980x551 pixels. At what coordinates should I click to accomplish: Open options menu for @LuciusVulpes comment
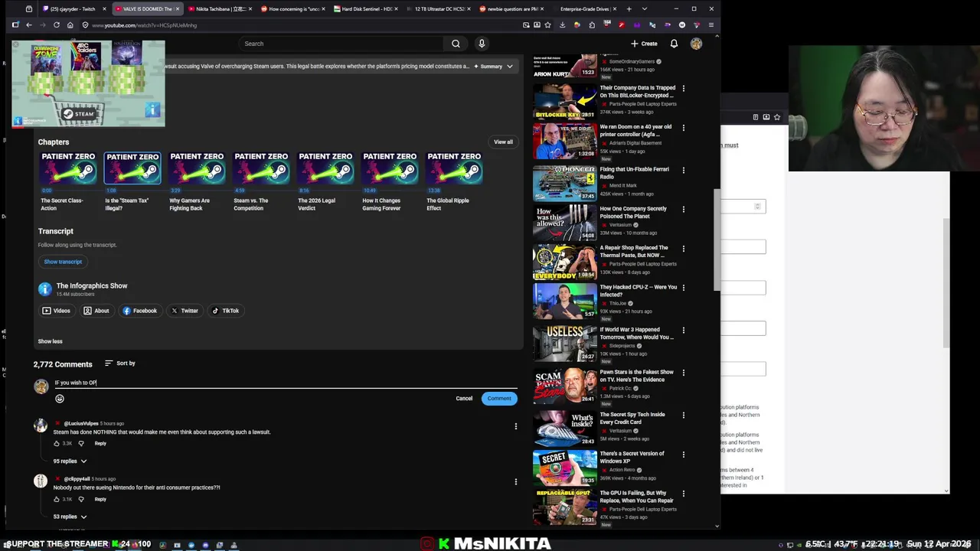click(x=515, y=426)
